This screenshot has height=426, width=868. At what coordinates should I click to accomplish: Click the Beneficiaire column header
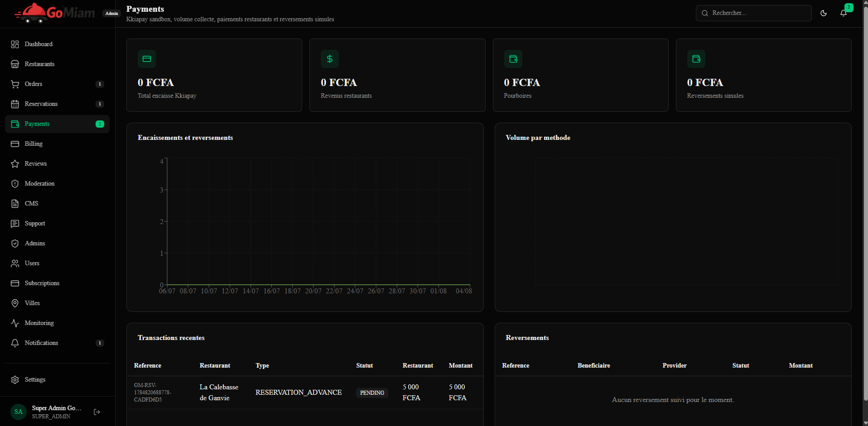pyautogui.click(x=594, y=366)
